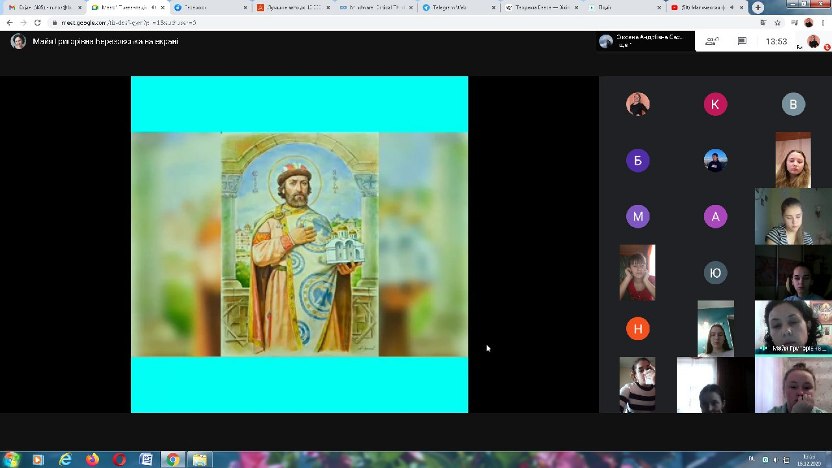Select participant tile with letter Н
Screen dimensions: 832x468
pos(637,328)
